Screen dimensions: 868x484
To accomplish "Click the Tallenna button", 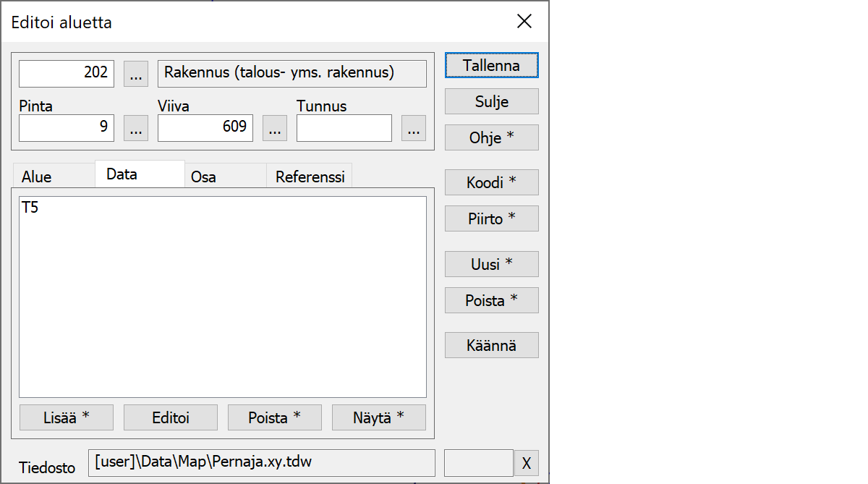I will coord(491,65).
